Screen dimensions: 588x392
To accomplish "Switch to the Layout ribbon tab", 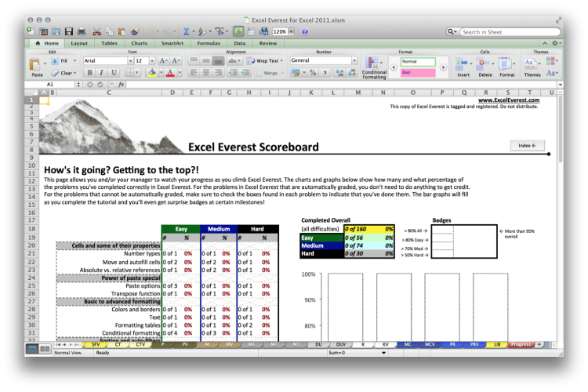I will click(x=79, y=43).
